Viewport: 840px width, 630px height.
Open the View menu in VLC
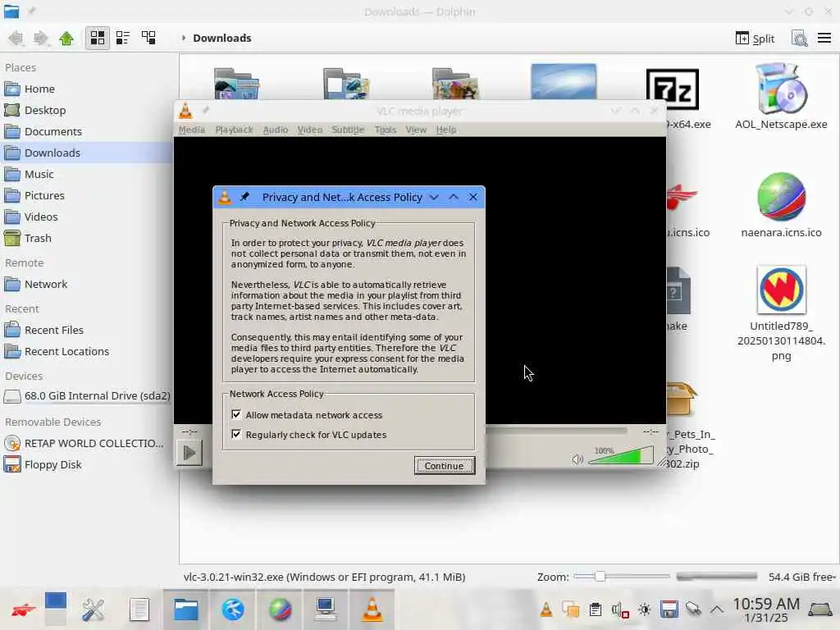(416, 130)
